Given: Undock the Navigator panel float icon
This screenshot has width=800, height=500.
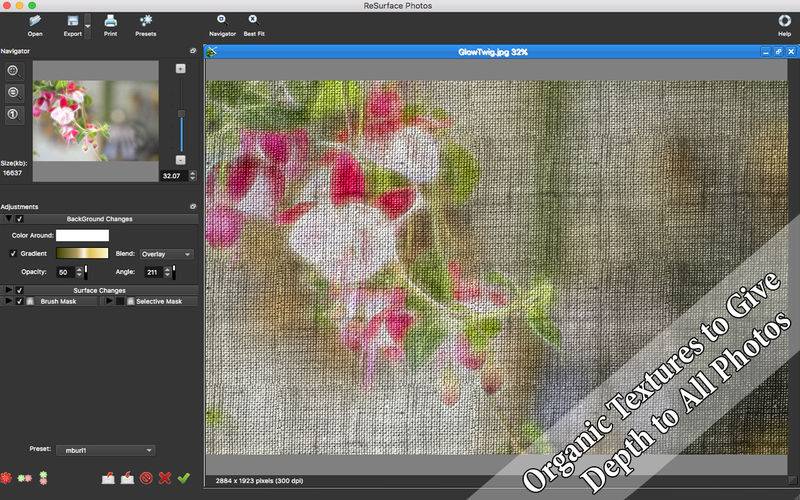Looking at the screenshot, I should pos(193,51).
